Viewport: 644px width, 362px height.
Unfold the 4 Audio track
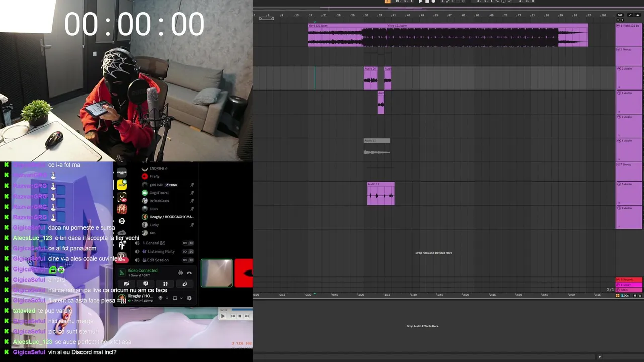619,93
